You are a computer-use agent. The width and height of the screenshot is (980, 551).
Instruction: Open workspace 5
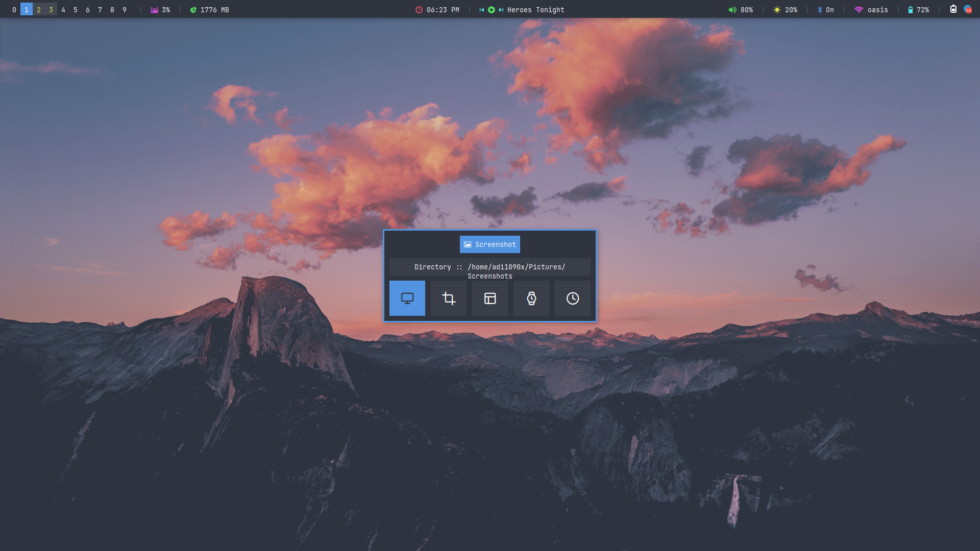76,10
